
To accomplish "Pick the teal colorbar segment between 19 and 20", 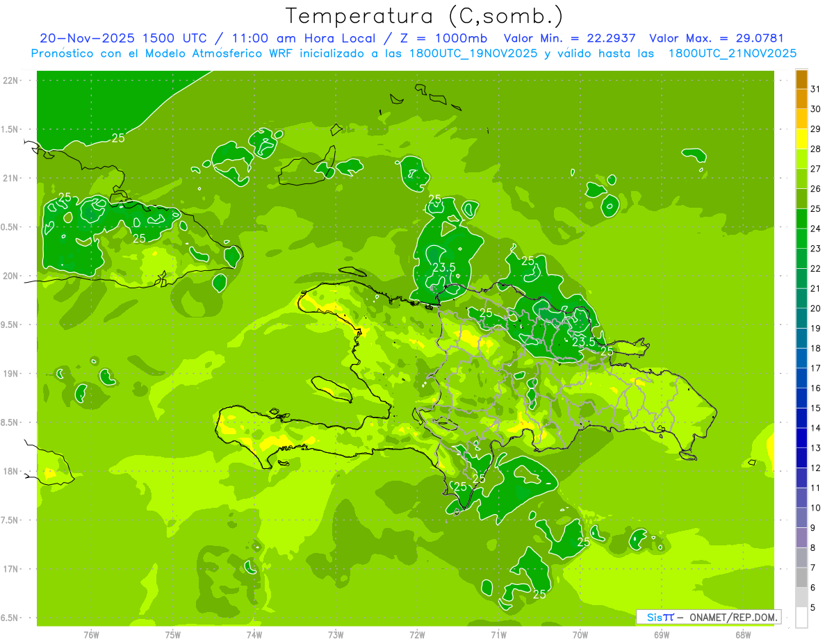I will [x=801, y=319].
